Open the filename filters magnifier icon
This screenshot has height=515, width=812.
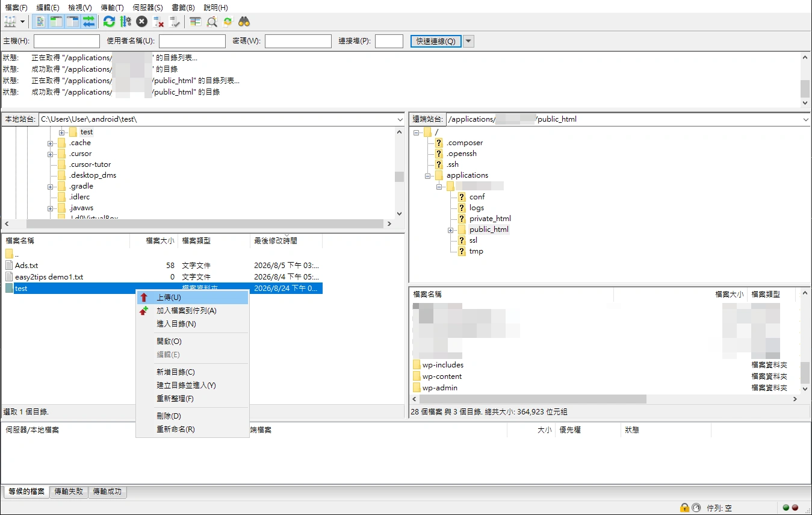click(212, 22)
